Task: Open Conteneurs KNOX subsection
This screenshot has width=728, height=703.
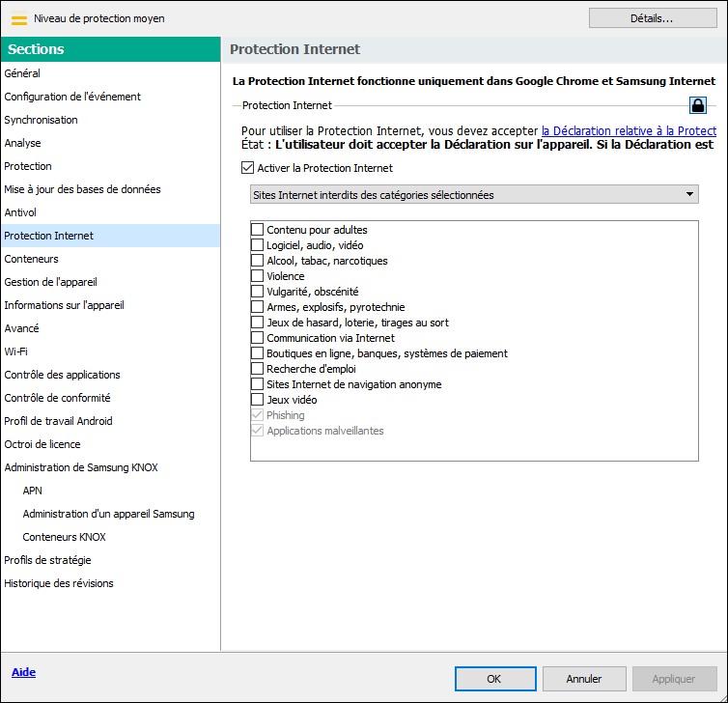Action: 65,537
